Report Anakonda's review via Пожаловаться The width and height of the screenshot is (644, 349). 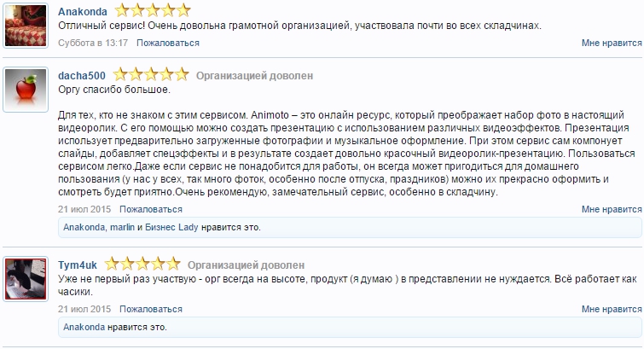pyautogui.click(x=165, y=41)
